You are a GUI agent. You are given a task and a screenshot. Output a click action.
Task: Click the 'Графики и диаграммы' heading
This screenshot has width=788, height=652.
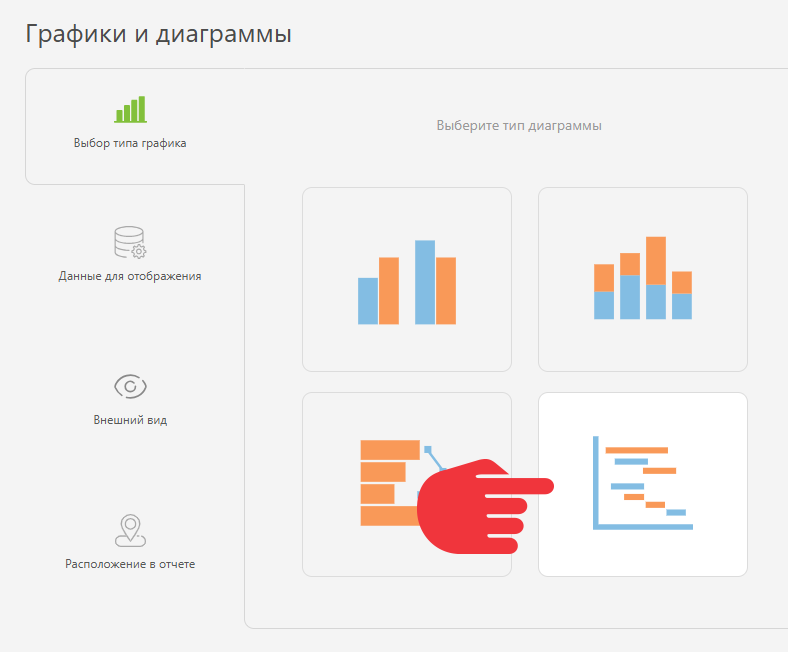[x=158, y=34]
